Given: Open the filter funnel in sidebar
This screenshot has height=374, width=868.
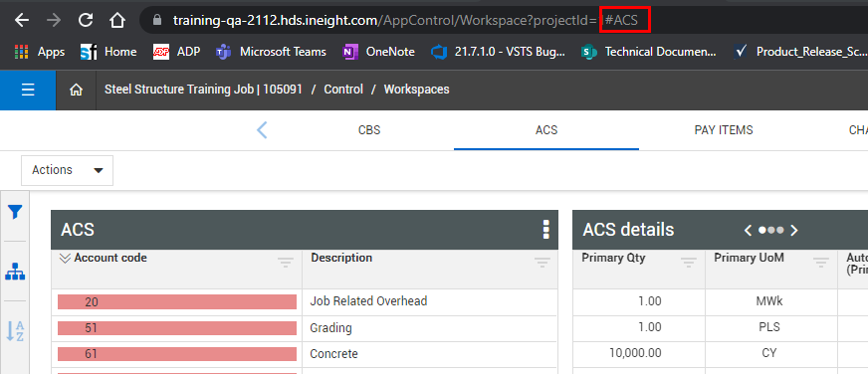Looking at the screenshot, I should [15, 212].
